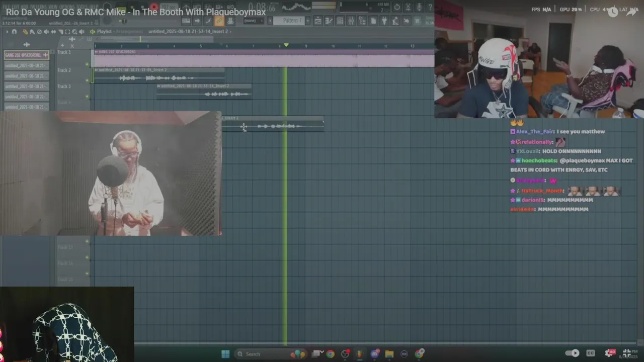The height and width of the screenshot is (362, 644).
Task: Click username honchobeats in chat
Action: [x=539, y=160]
